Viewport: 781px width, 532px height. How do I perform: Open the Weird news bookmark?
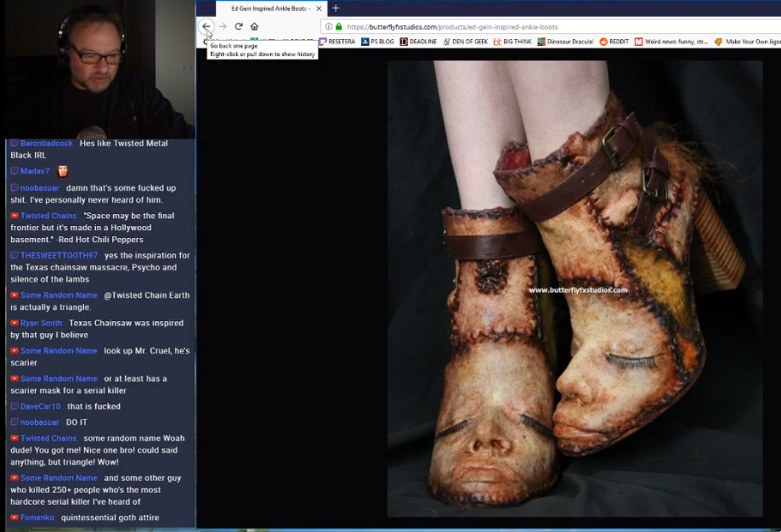click(x=671, y=42)
